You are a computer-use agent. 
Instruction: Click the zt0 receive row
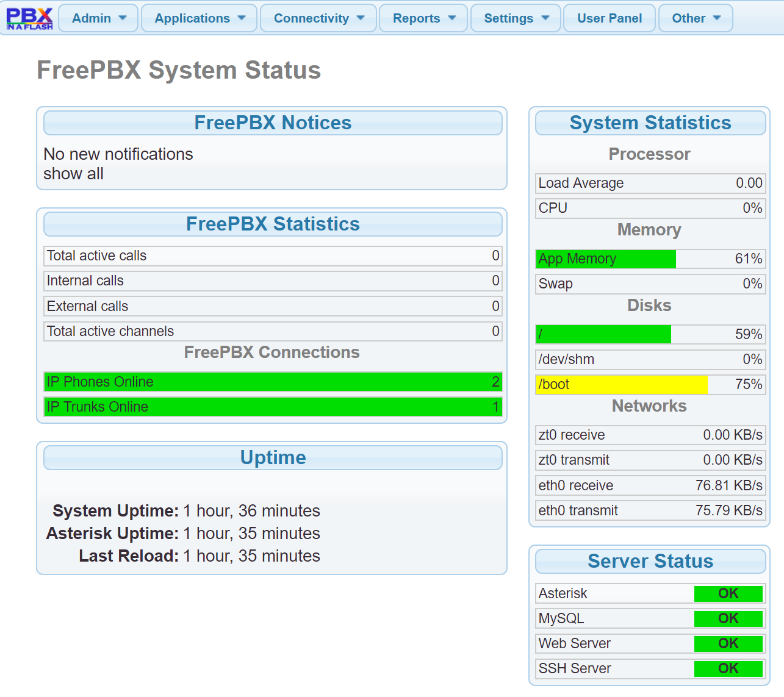(x=650, y=435)
